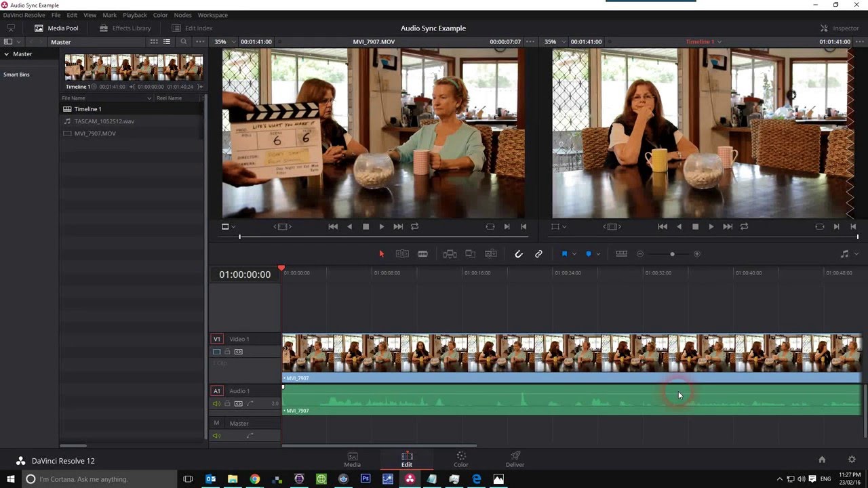Open the Mark menu
868x488 pixels.
click(x=109, y=15)
